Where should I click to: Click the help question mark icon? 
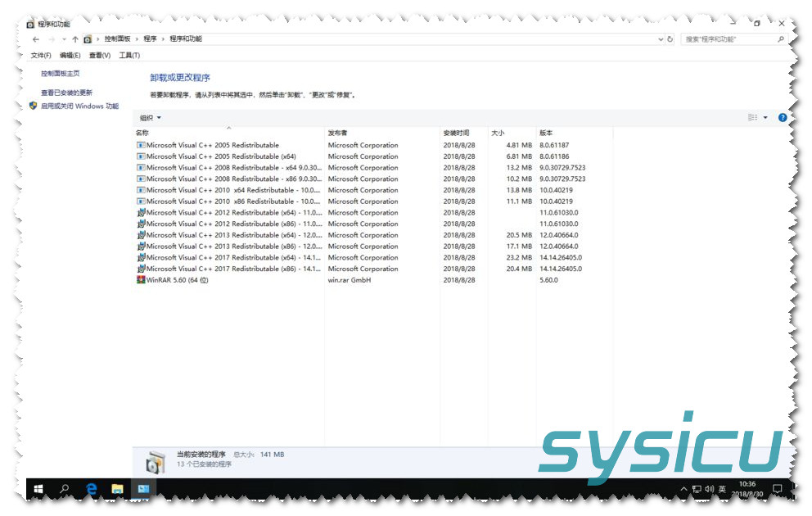coord(782,118)
